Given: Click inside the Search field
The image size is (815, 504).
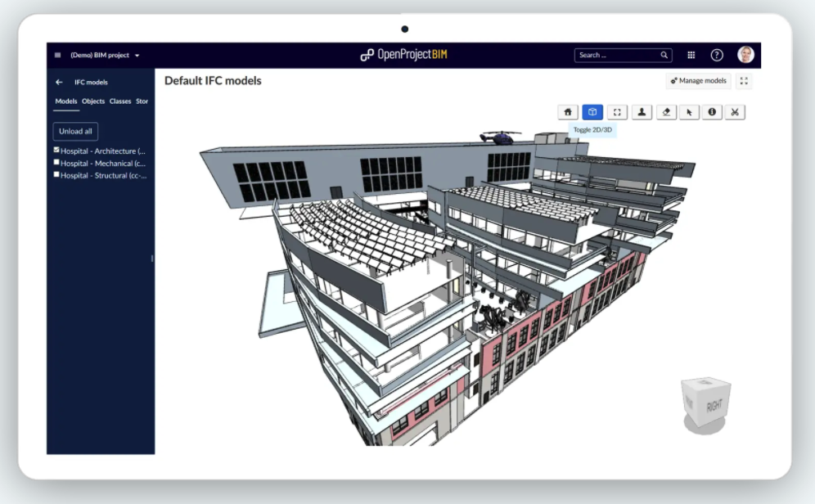Looking at the screenshot, I should pyautogui.click(x=618, y=55).
